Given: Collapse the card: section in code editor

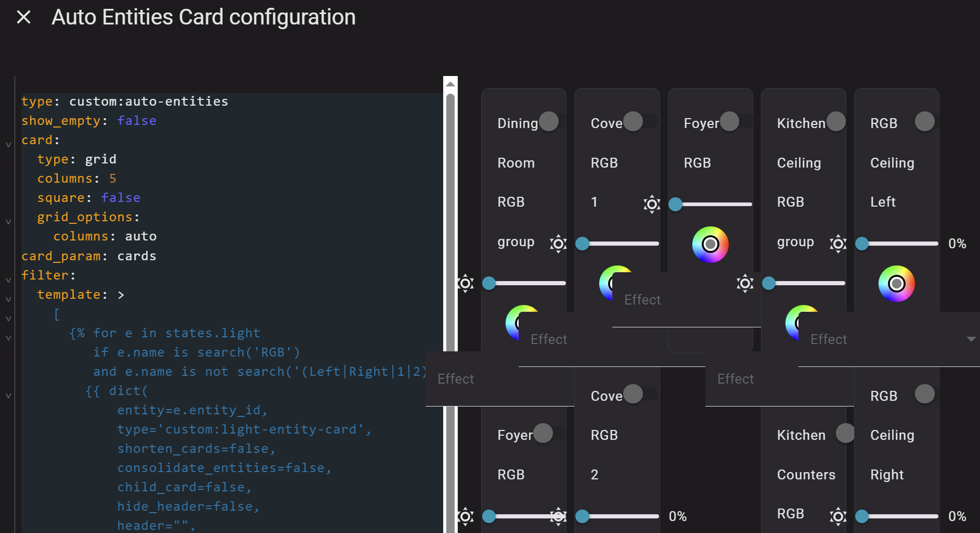Looking at the screenshot, I should tap(8, 145).
